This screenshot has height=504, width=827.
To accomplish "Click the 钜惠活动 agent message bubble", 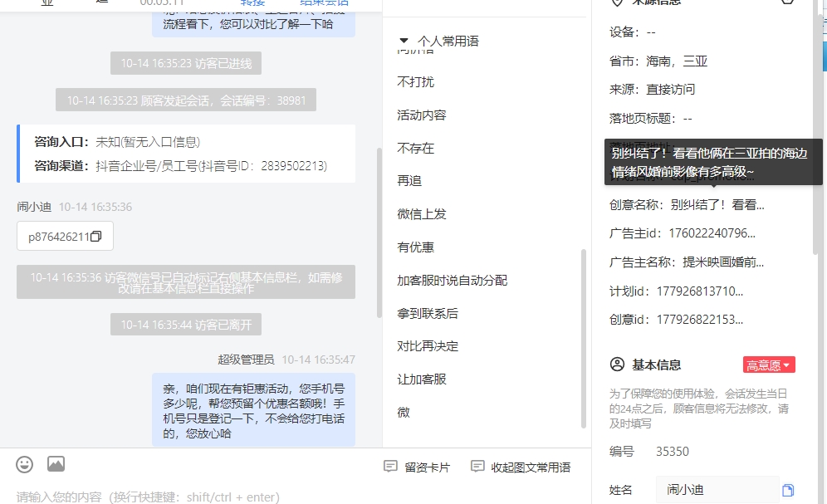I will click(254, 411).
